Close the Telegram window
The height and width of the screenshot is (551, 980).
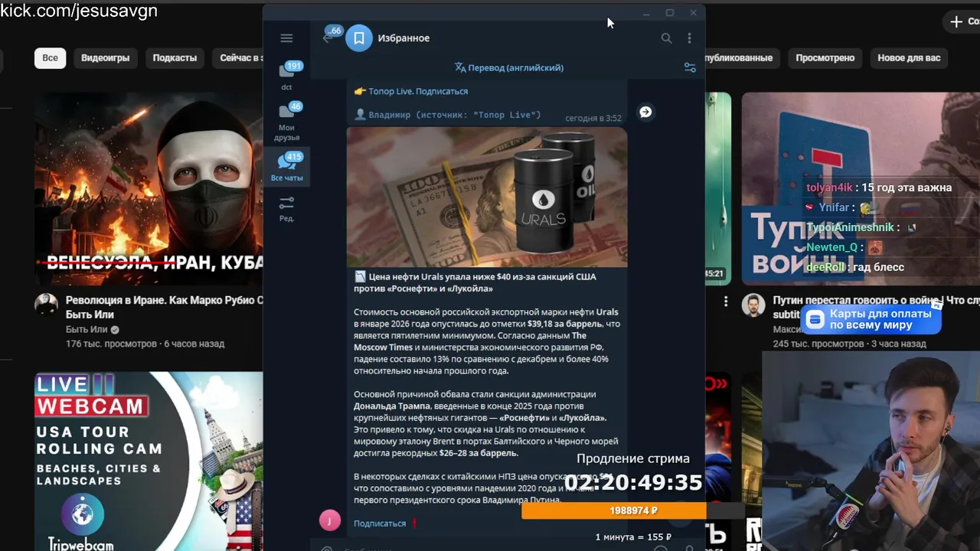tap(693, 13)
